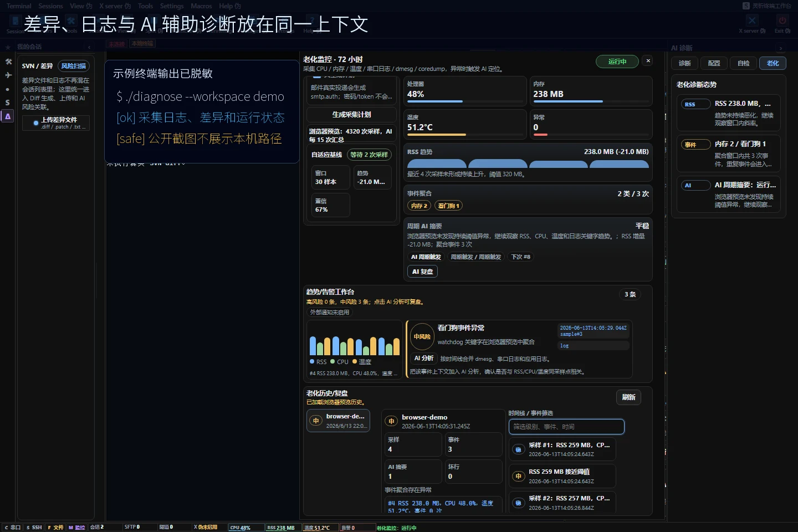Click the RSS badge in 老化诊断态势

(x=695, y=104)
